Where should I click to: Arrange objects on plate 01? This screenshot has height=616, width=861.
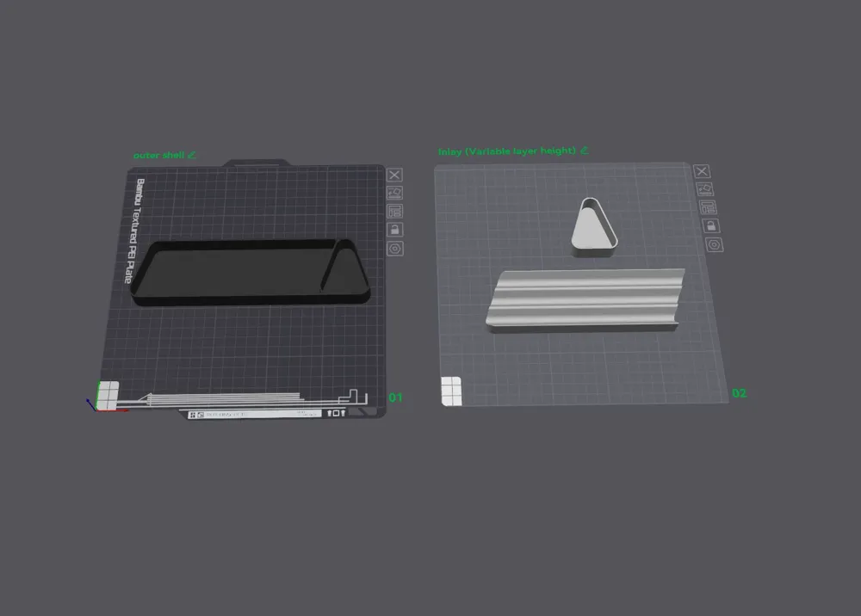tap(394, 211)
